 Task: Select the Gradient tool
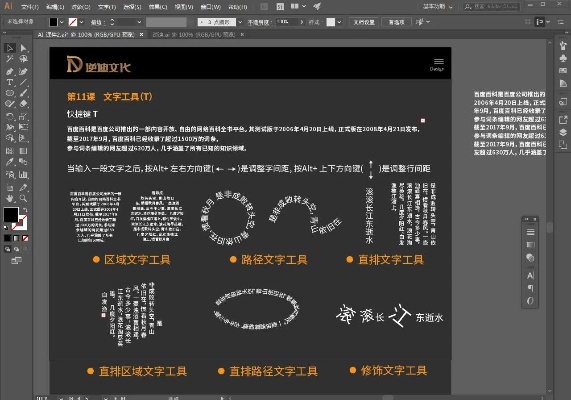pyautogui.click(x=23, y=151)
